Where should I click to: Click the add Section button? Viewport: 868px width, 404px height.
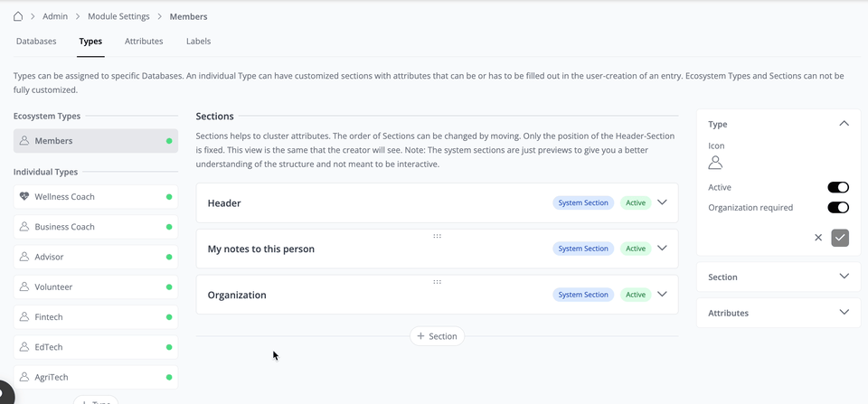437,336
